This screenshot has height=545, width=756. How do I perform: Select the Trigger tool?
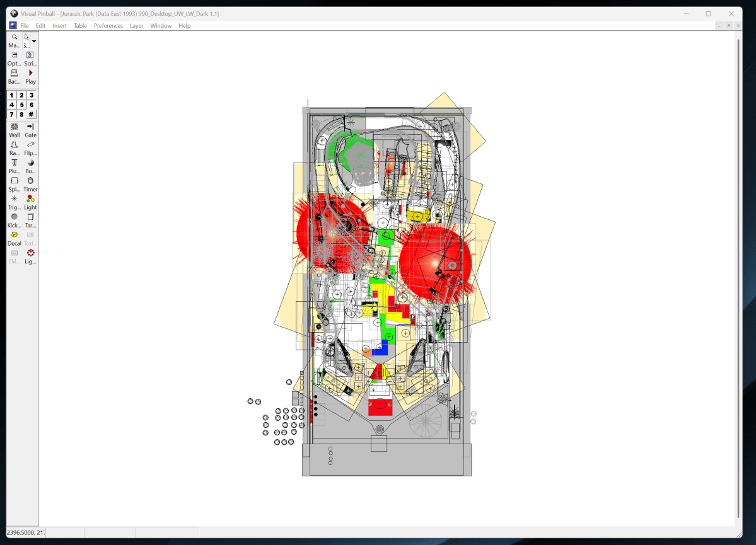(x=14, y=202)
